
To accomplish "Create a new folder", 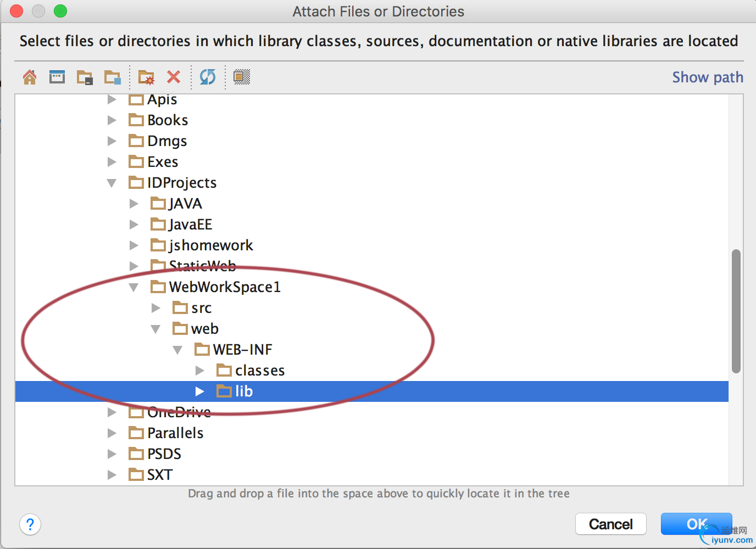I will 146,77.
